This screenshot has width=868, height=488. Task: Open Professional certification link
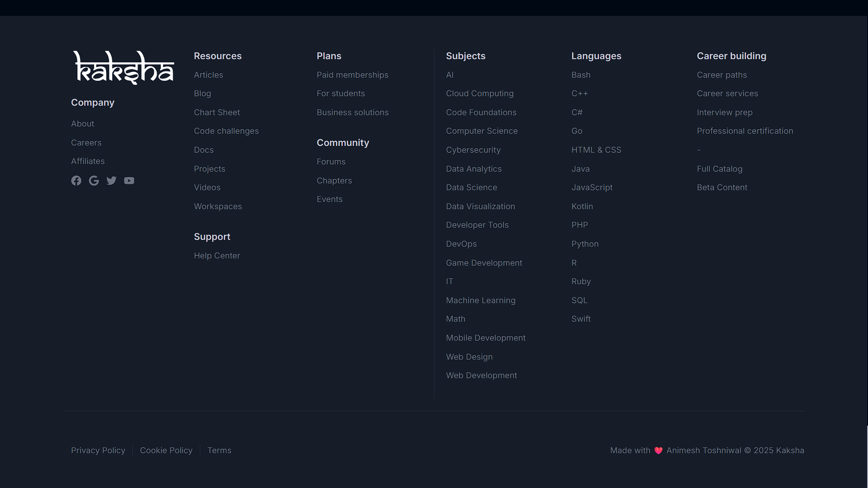(x=745, y=131)
